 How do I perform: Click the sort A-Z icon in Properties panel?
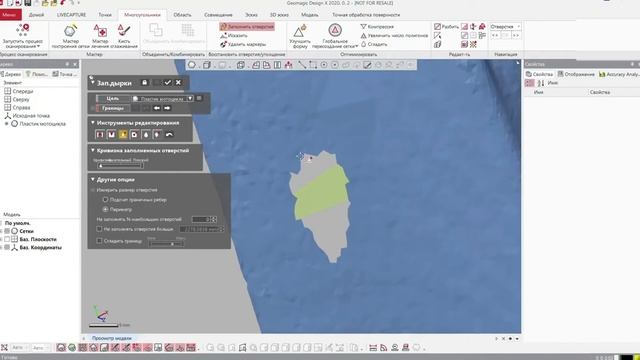(541, 83)
